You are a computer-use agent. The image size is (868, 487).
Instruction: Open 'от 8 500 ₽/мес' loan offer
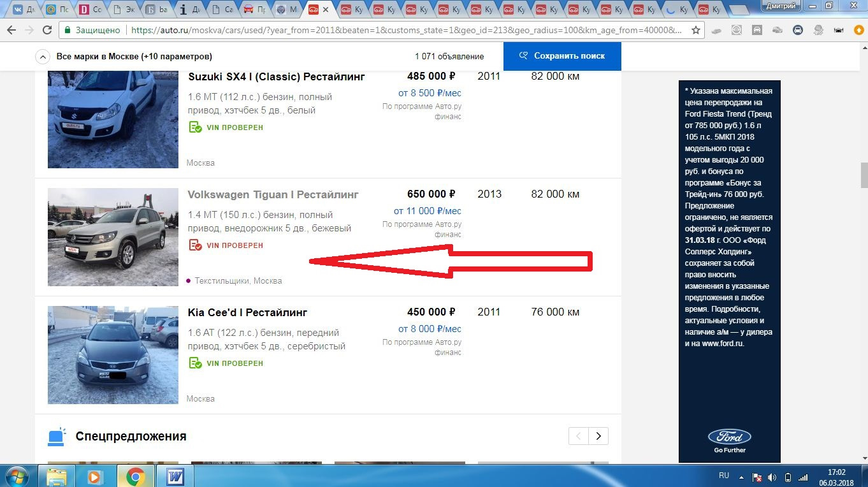(430, 93)
